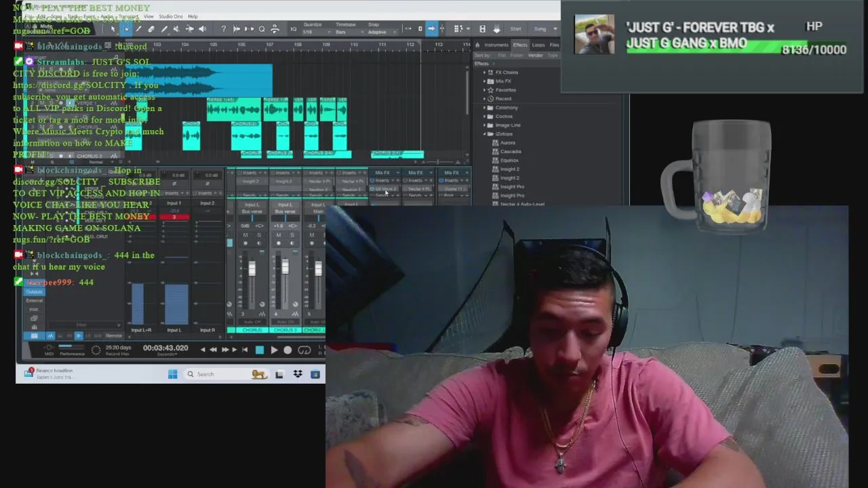The width and height of the screenshot is (868, 488).
Task: Click the Song page button
Action: 539,29
